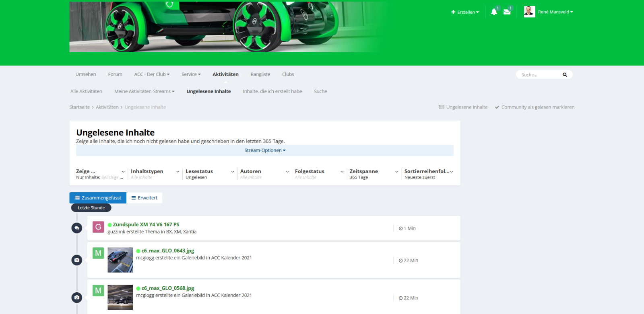Image resolution: width=644 pixels, height=314 pixels.
Task: Open the c6_max_GLO_0568.jpg image link
Action: [x=168, y=289]
